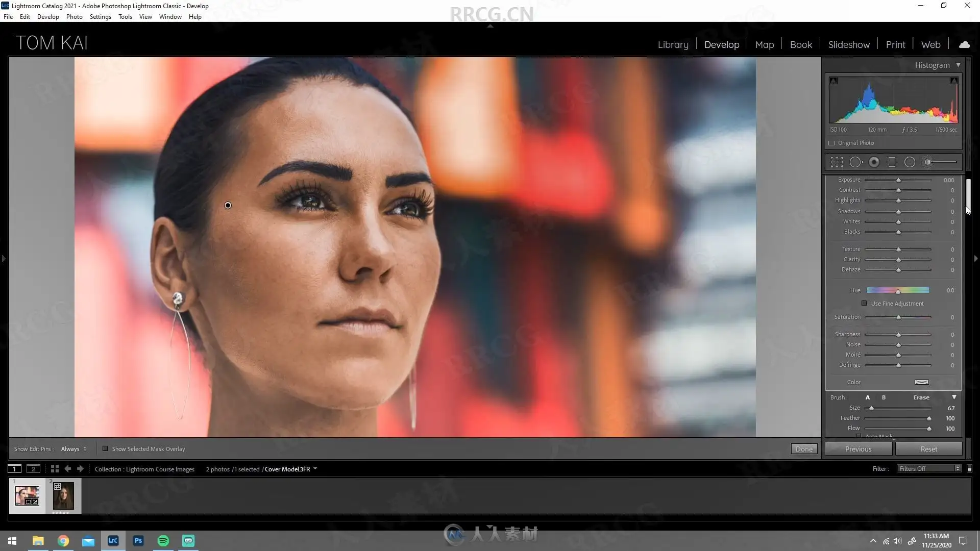
Task: Collapse the Histogram panel
Action: (x=958, y=65)
